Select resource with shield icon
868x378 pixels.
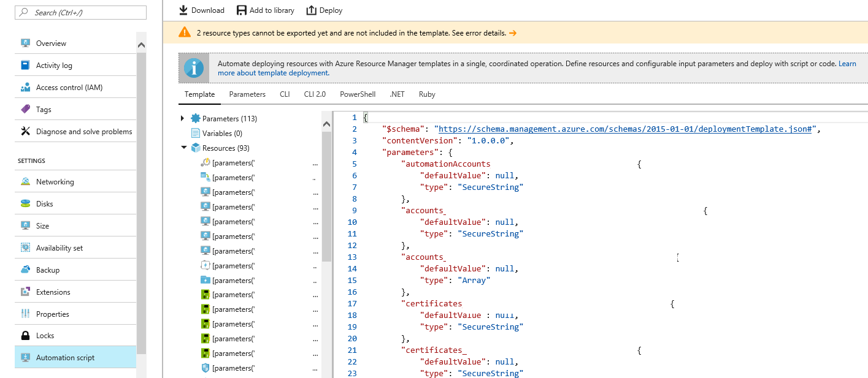(205, 368)
